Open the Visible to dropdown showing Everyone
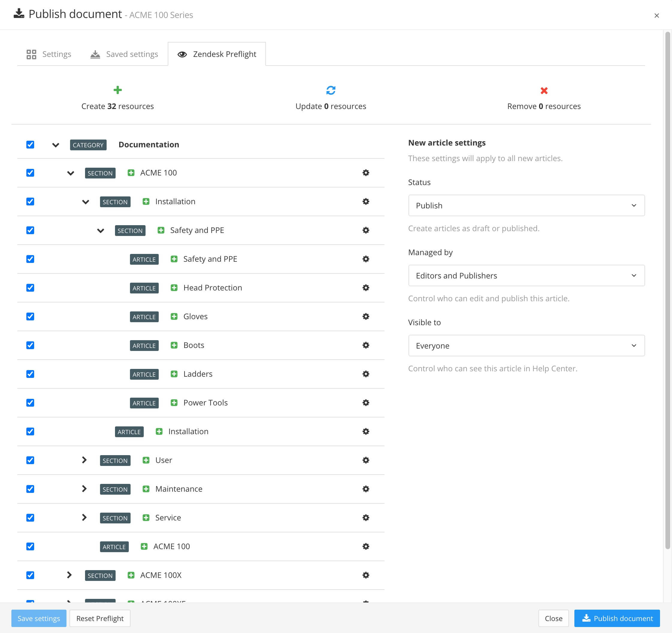 click(526, 346)
